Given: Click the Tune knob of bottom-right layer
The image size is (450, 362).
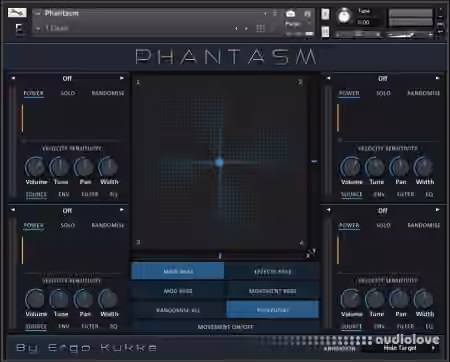Looking at the screenshot, I should (375, 299).
